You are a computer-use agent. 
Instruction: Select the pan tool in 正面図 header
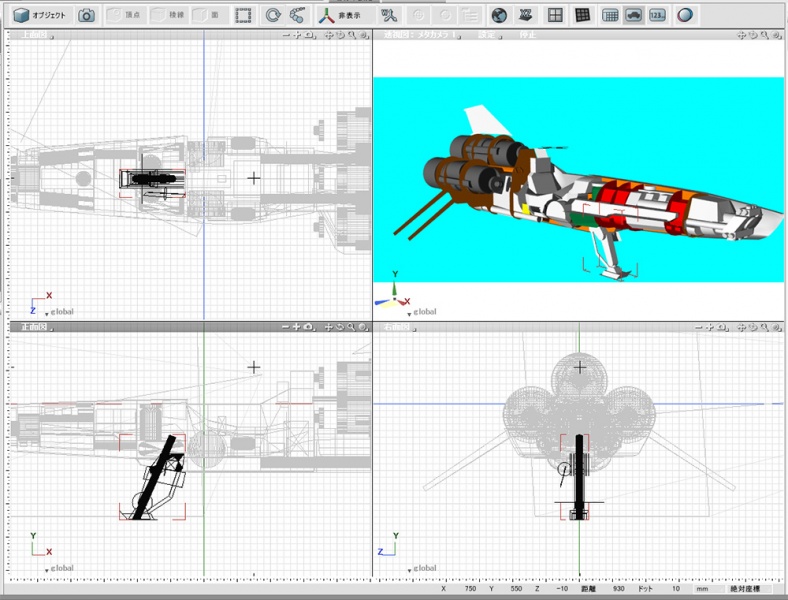(329, 327)
